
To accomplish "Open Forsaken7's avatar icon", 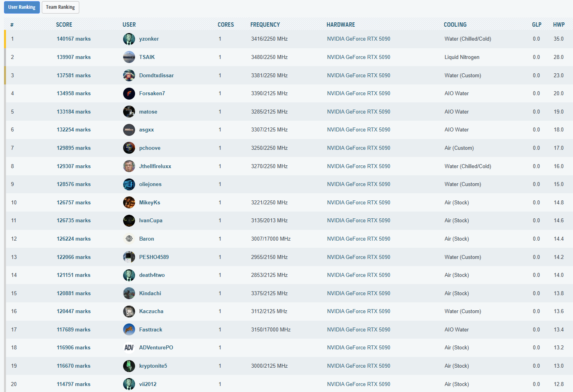I will (x=129, y=94).
